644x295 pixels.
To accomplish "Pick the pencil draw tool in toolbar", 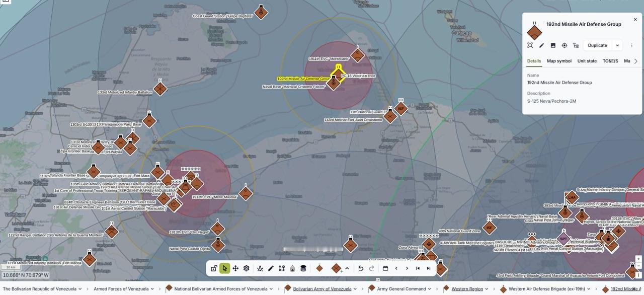I will click(271, 268).
